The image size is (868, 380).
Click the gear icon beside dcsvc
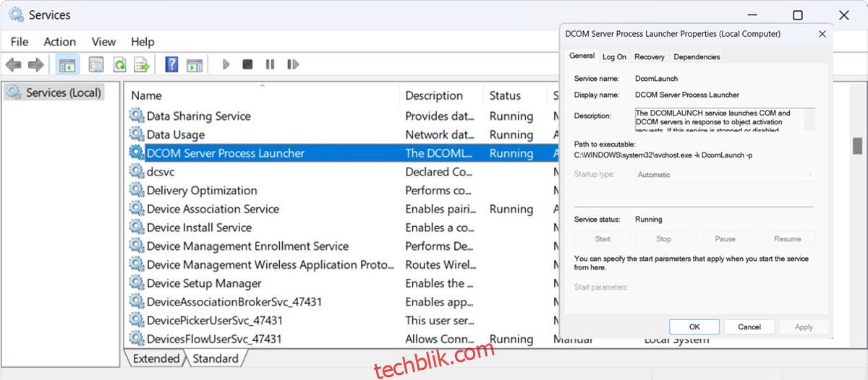pos(137,172)
